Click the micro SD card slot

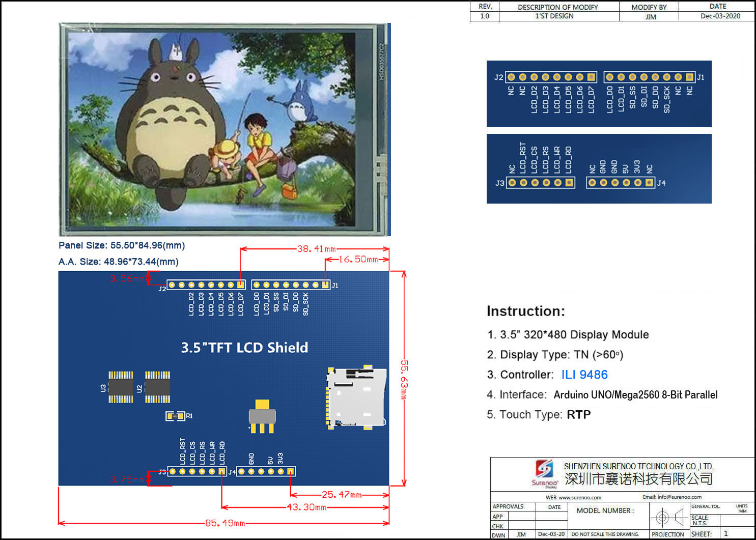point(356,397)
